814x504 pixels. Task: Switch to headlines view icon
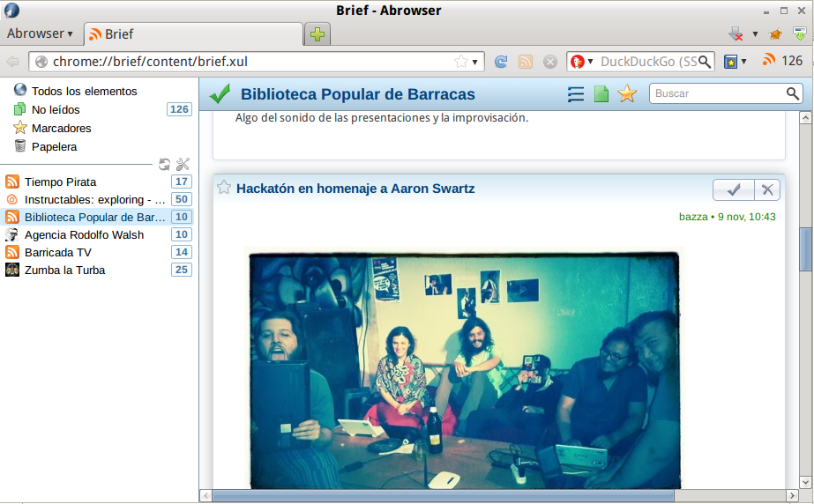[x=576, y=94]
